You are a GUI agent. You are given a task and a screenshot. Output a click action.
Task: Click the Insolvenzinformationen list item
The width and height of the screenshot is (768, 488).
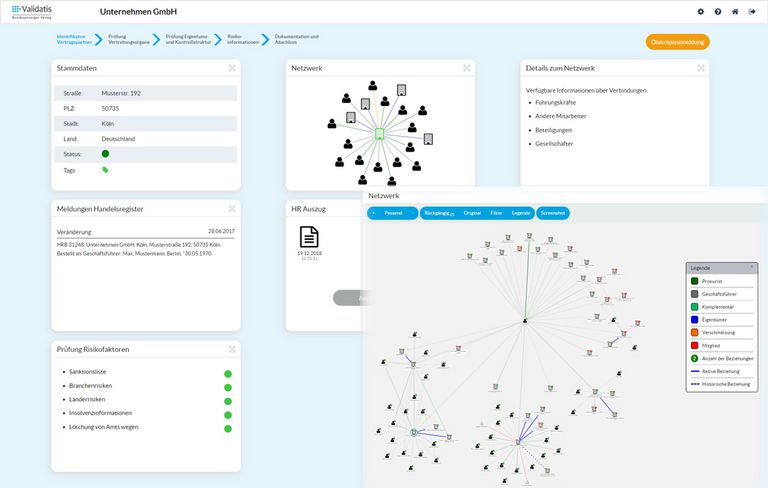coord(100,413)
